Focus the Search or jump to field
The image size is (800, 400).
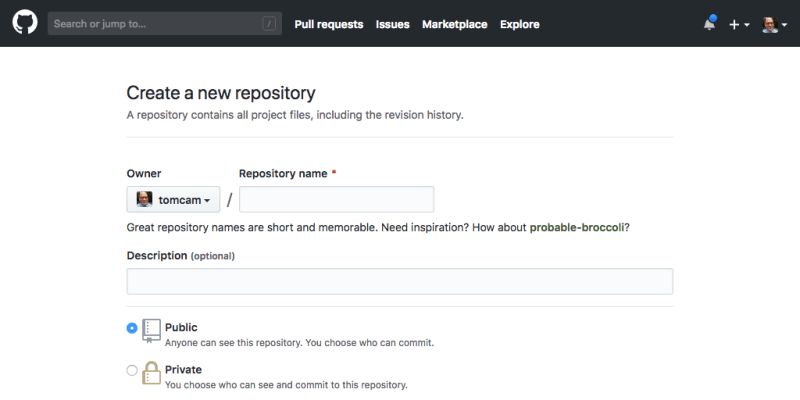click(165, 23)
